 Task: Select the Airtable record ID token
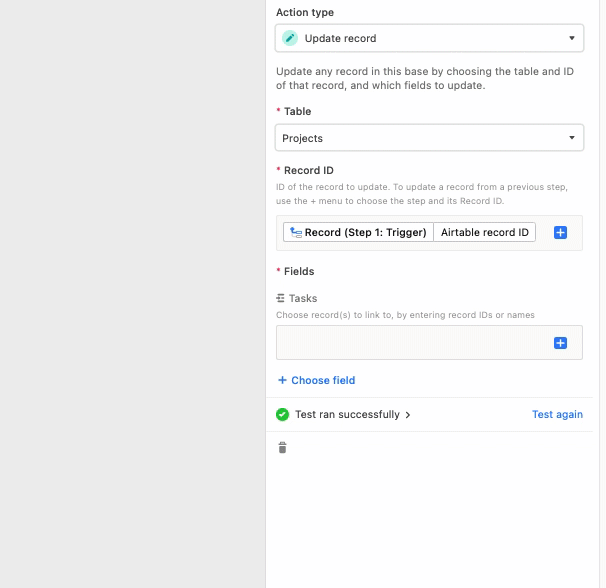coord(485,232)
